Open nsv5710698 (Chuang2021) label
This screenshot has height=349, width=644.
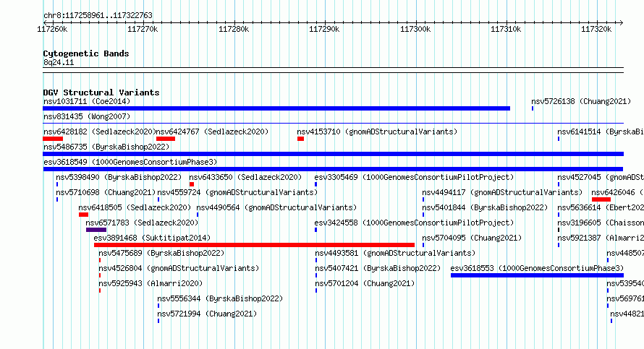click(x=106, y=192)
